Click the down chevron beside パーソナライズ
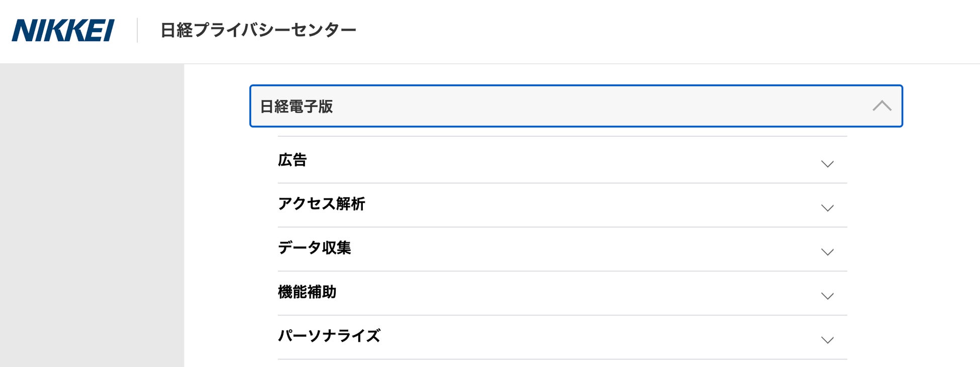This screenshot has width=980, height=367. [827, 340]
